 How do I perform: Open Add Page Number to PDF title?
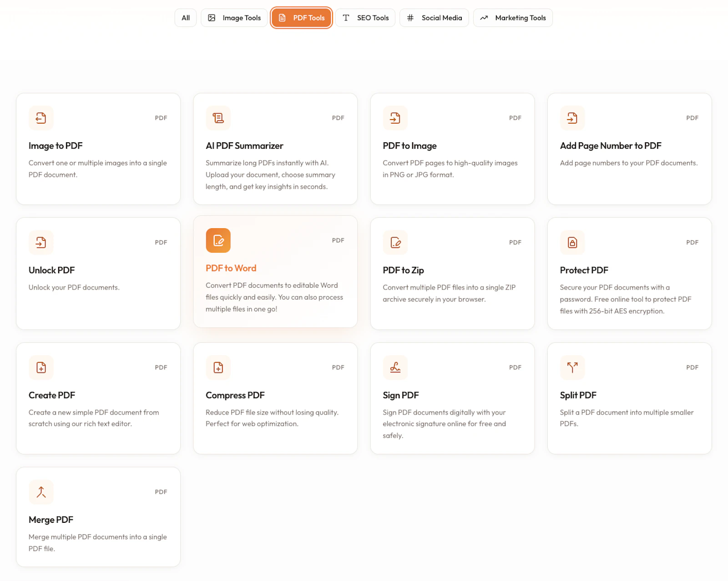pyautogui.click(x=611, y=145)
